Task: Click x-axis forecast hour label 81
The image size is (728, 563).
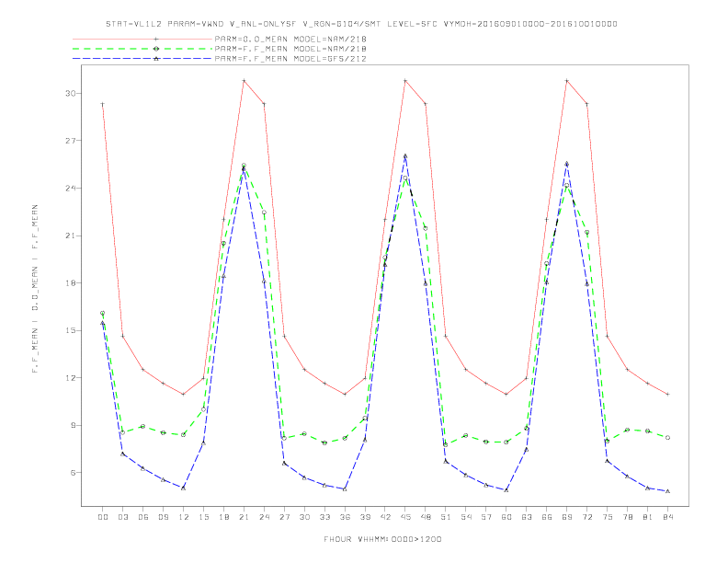Action: [648, 517]
